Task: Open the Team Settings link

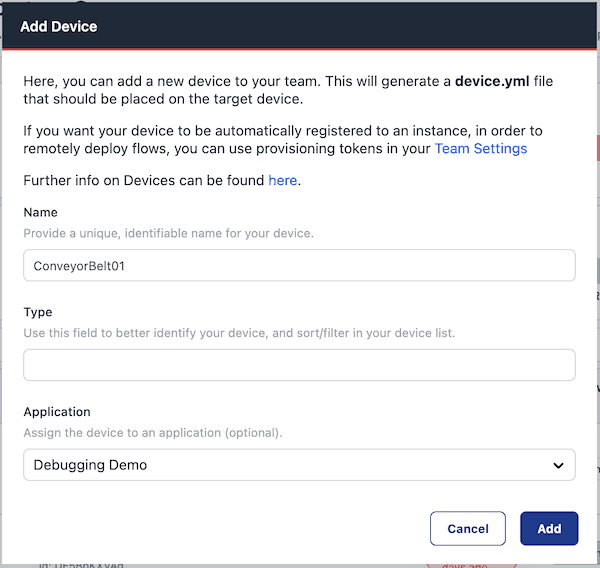Action: [480, 149]
